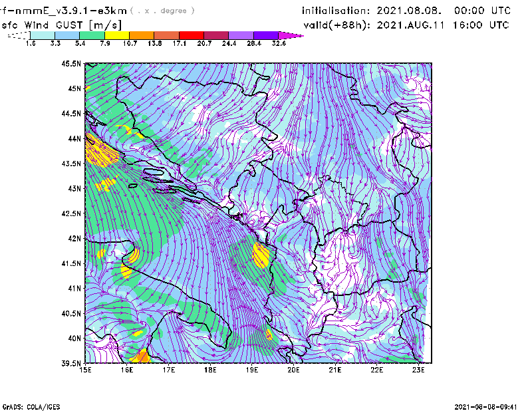Click the magenta arrow at legend end
Screen dimensions: 532x411
pyautogui.click(x=291, y=35)
